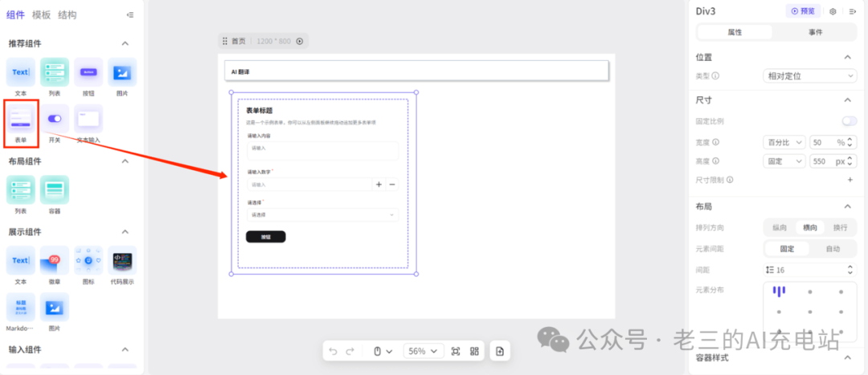
Task: Collapse the 容器样式 section
Action: point(847,358)
